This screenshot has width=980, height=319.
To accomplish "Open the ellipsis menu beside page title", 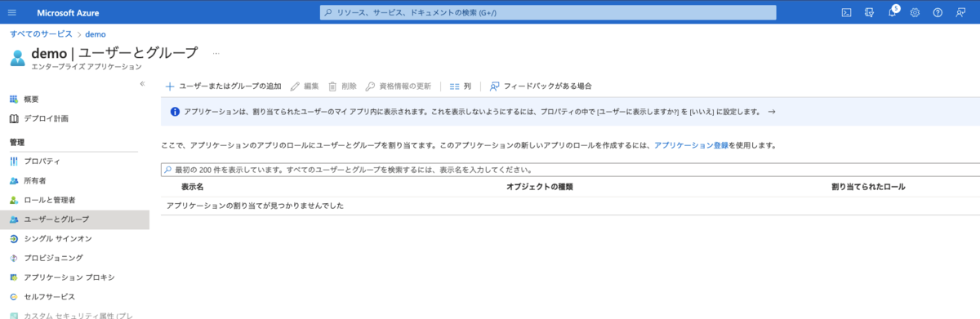I will tap(216, 53).
